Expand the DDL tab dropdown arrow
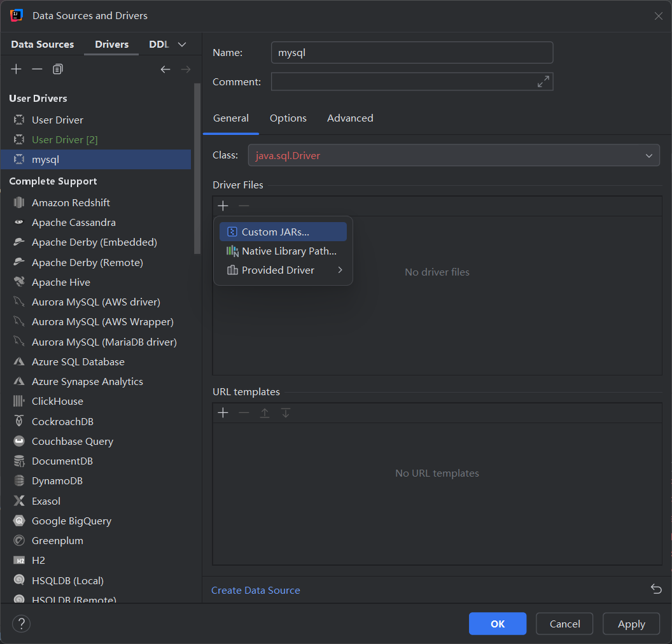Image resolution: width=672 pixels, height=644 pixels. (182, 45)
